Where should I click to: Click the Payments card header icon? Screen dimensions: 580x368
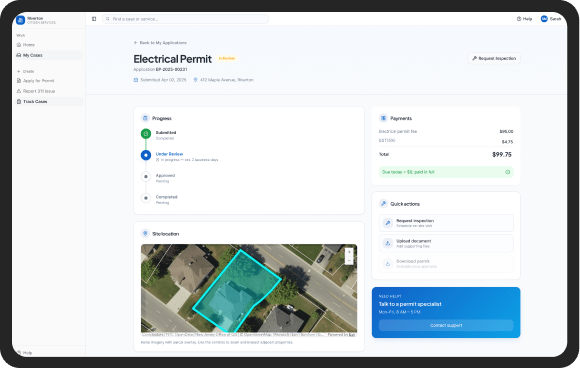click(384, 118)
